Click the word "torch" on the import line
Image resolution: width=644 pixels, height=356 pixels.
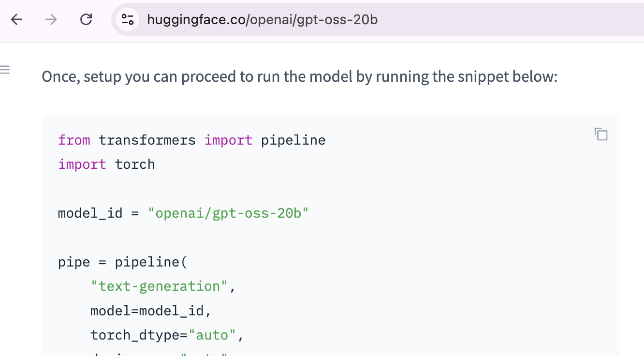click(x=135, y=164)
